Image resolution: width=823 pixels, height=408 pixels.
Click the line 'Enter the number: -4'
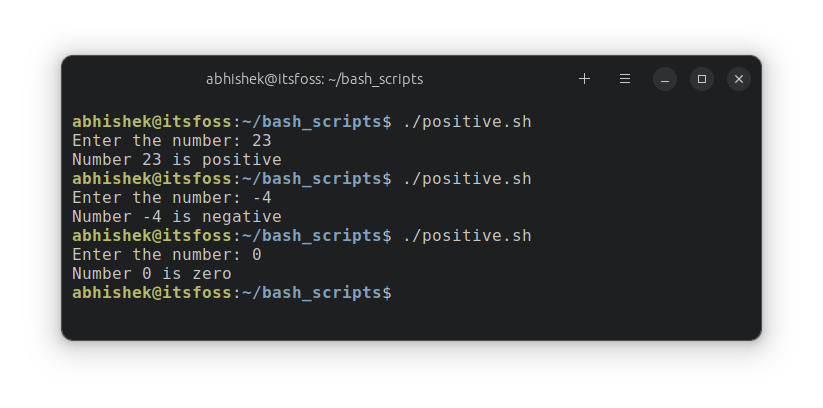(x=172, y=198)
